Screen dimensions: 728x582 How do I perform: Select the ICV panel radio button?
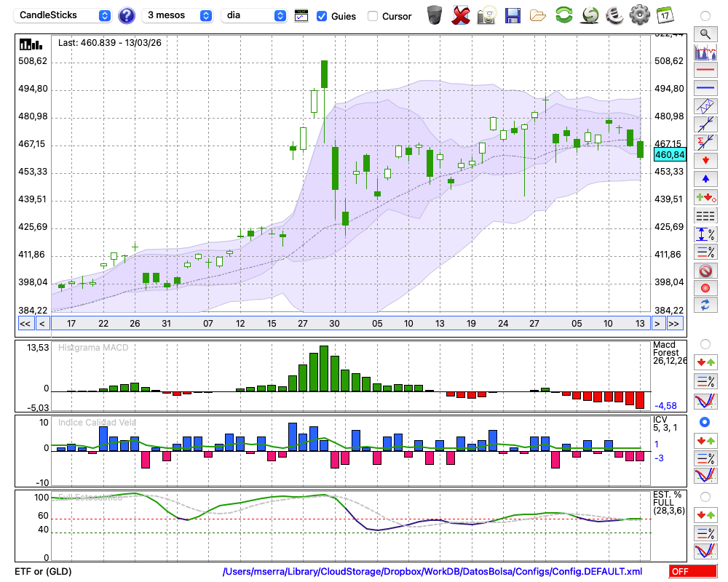pyautogui.click(x=705, y=422)
